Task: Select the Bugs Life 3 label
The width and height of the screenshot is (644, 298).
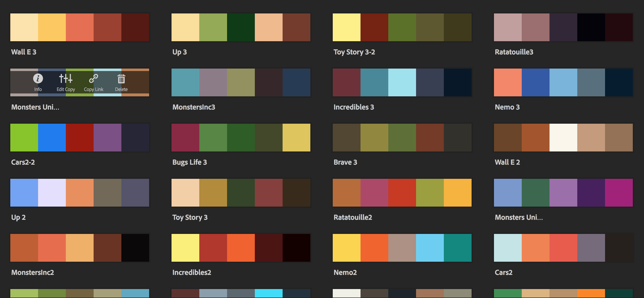Action: (x=189, y=162)
